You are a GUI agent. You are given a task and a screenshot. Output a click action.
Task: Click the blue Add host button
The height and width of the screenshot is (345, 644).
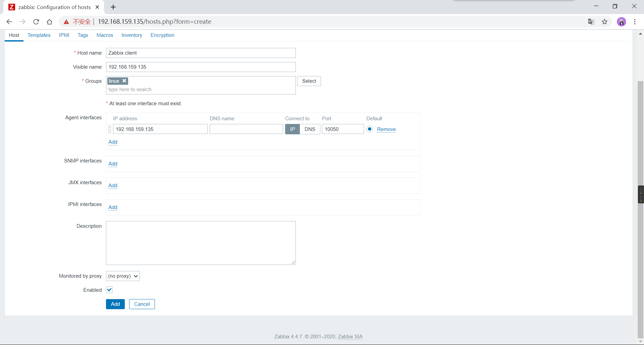pyautogui.click(x=115, y=304)
